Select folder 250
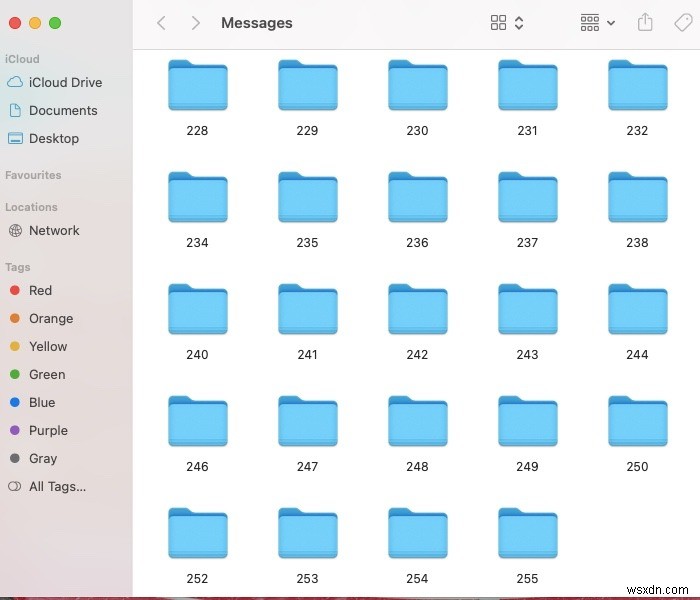The width and height of the screenshot is (700, 600). [x=638, y=421]
